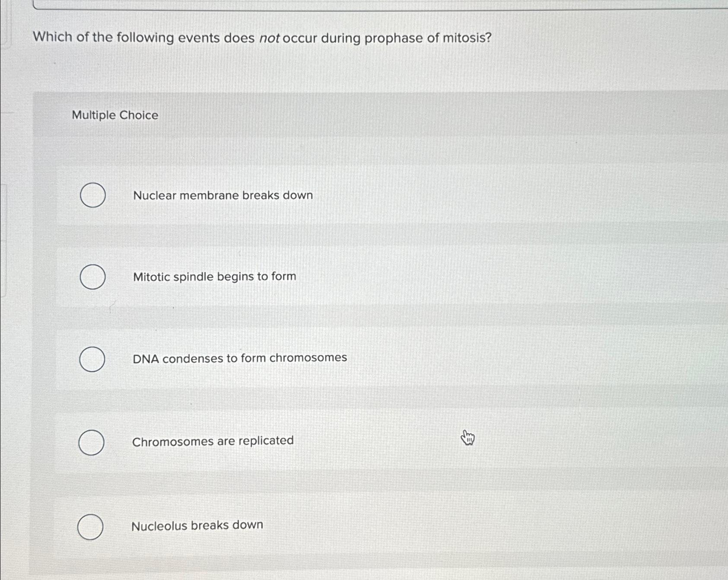Click the answer text DNA condenses to form chromosomes
This screenshot has width=728, height=580.
coord(239,357)
